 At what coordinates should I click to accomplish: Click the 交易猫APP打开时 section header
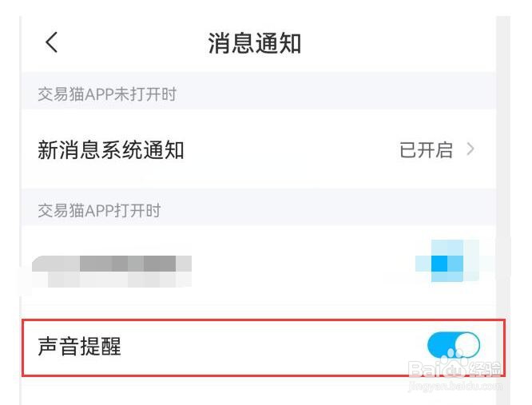pos(99,210)
